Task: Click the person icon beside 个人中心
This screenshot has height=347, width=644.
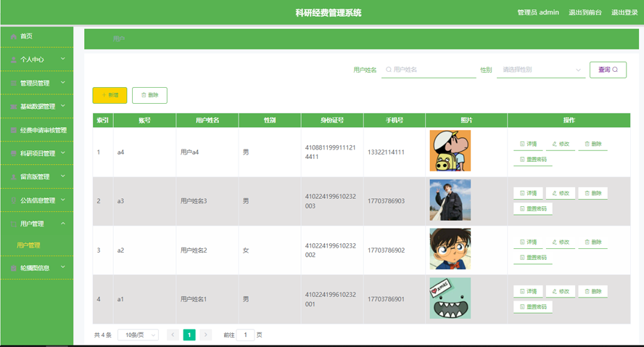Action: (14, 60)
